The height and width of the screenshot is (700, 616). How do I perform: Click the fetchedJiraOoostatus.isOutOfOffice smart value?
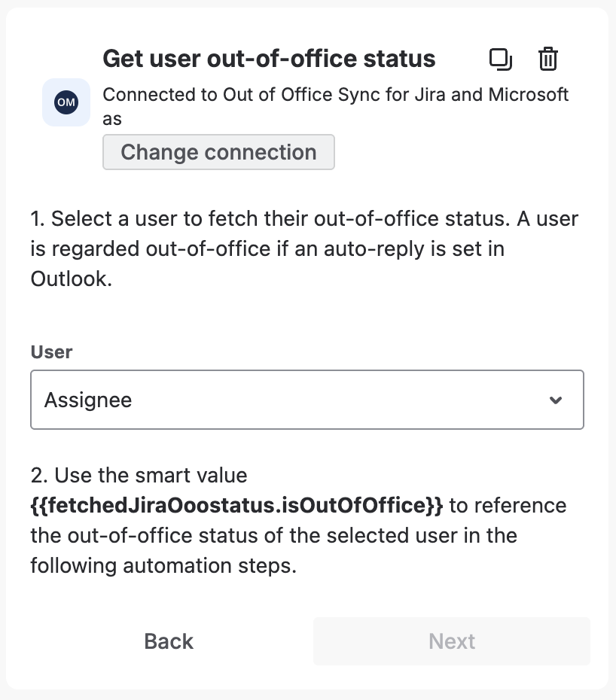(x=237, y=505)
